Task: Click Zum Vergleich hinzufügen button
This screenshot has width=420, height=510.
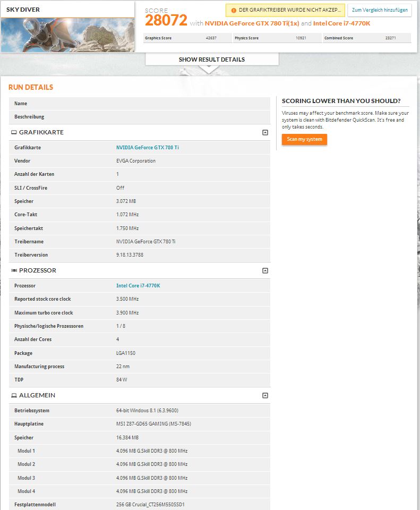Action: 380,10
